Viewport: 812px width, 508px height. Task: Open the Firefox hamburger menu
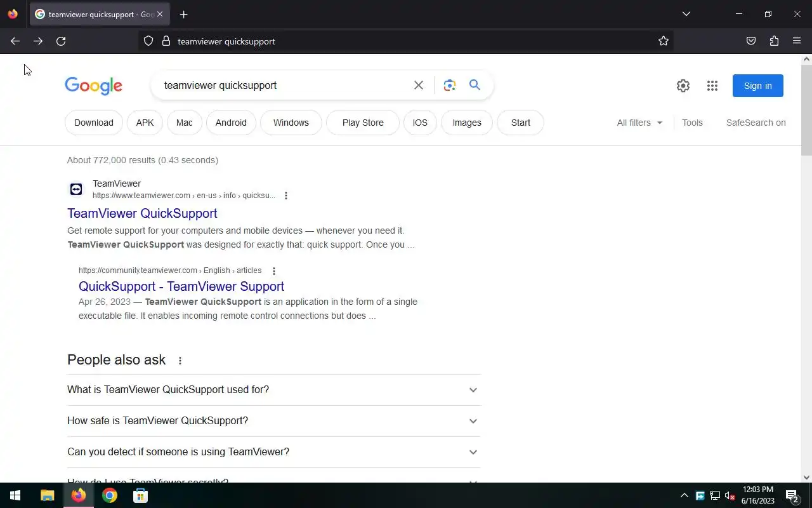(797, 41)
